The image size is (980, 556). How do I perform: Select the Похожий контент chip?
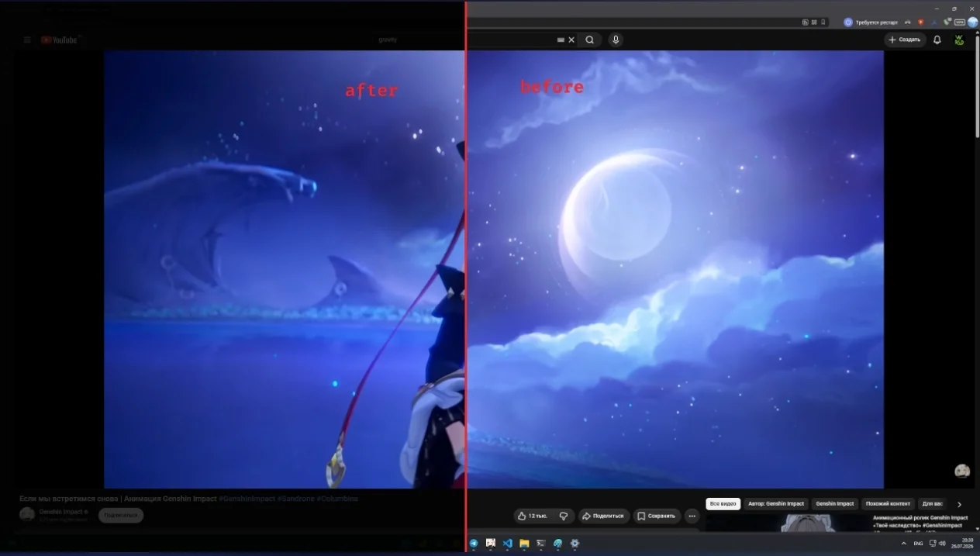point(889,504)
